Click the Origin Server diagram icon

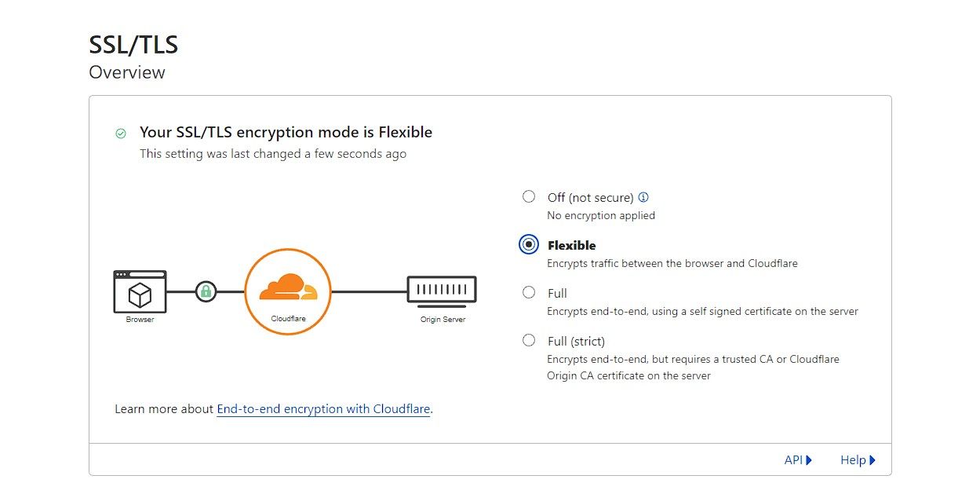click(442, 291)
